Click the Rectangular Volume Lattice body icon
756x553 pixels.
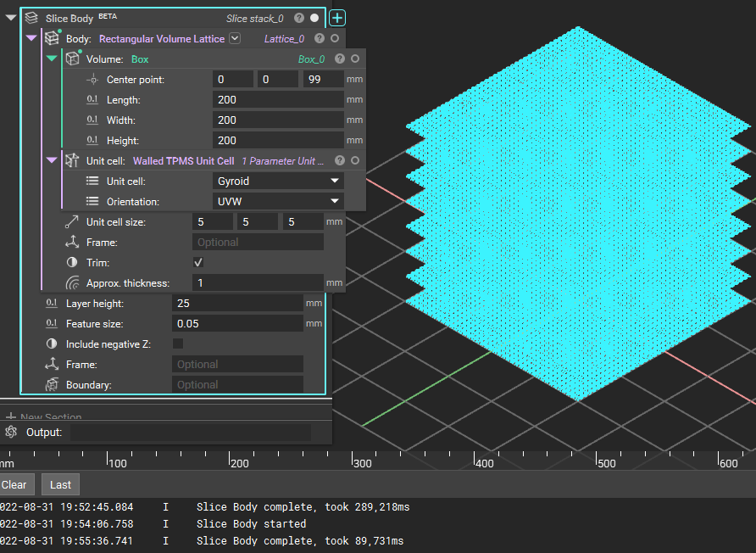coord(53,38)
